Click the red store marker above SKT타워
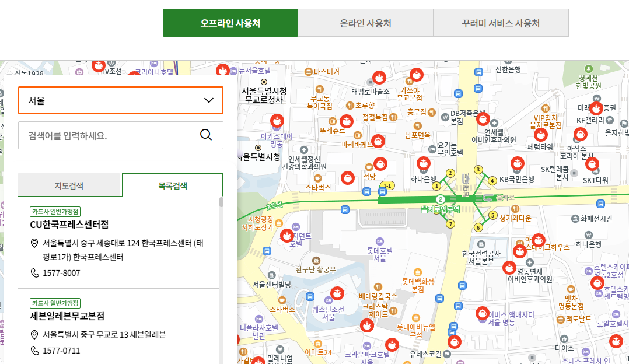The height and width of the screenshot is (364, 629). [592, 163]
